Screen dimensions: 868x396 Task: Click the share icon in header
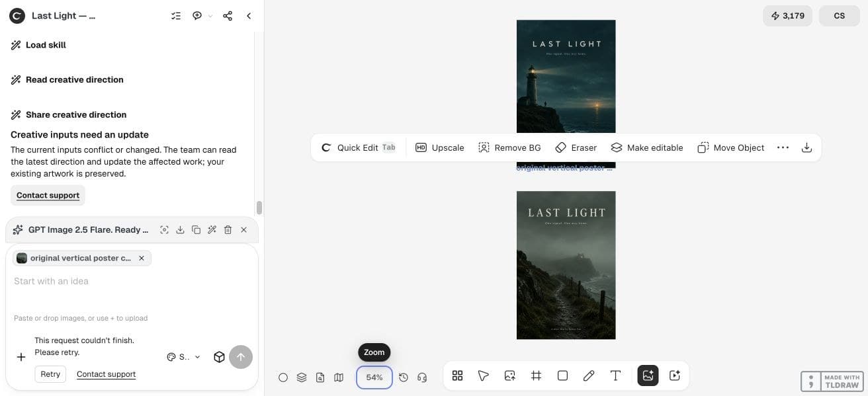coord(228,16)
